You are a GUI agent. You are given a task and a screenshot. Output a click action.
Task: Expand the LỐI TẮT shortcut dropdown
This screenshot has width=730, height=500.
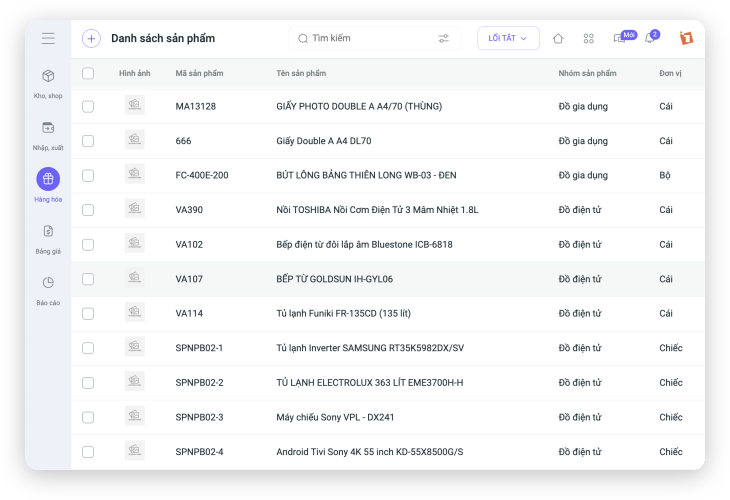pyautogui.click(x=508, y=39)
